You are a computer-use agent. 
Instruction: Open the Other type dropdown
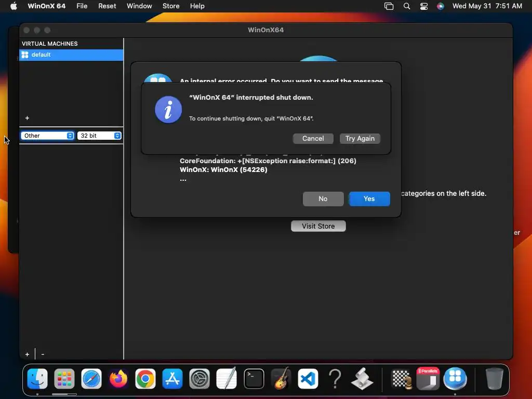pos(47,136)
